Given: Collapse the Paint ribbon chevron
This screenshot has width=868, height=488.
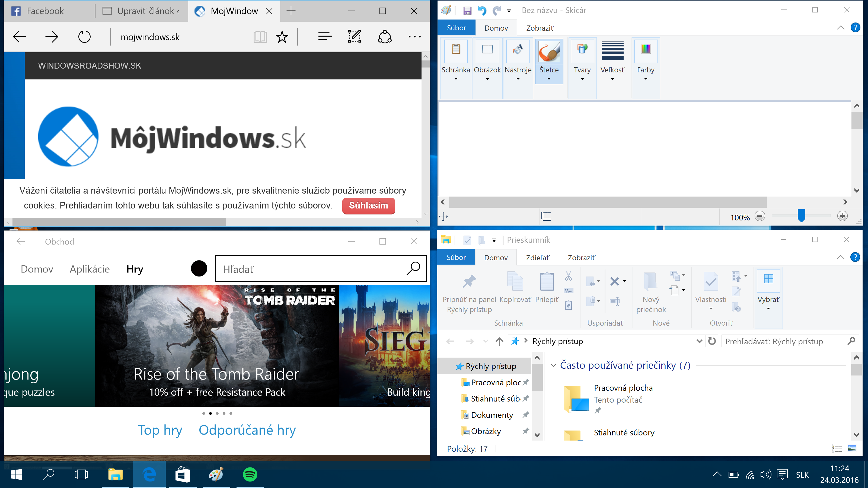Looking at the screenshot, I should click(x=841, y=28).
